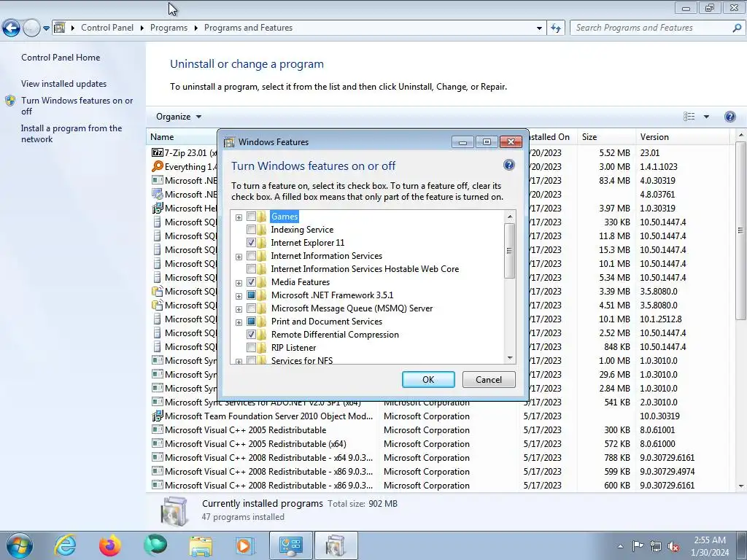The width and height of the screenshot is (747, 560).
Task: Open the view options dropdown arrow
Action: tap(706, 117)
